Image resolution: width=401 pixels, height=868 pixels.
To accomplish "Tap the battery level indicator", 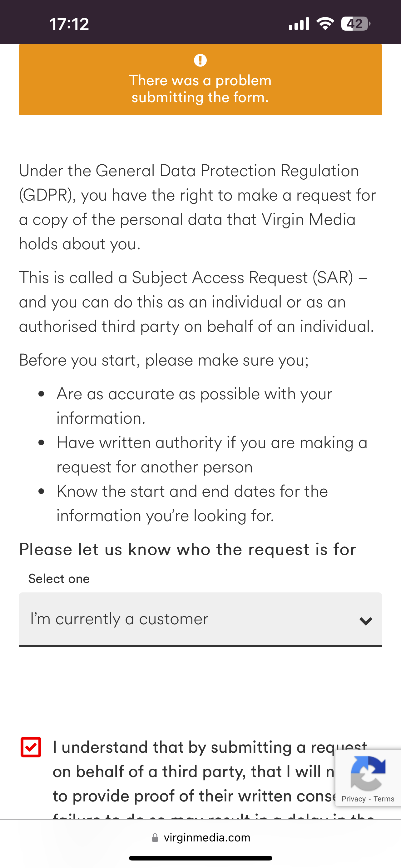I will (x=355, y=24).
